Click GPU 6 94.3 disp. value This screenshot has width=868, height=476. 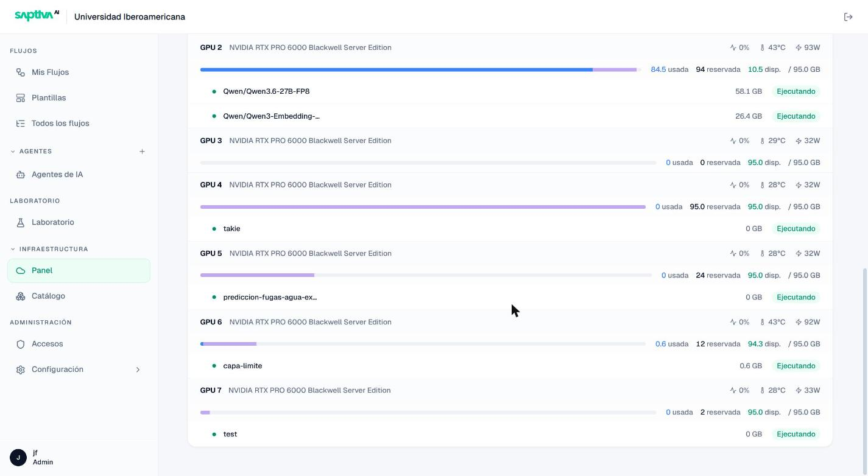click(764, 345)
